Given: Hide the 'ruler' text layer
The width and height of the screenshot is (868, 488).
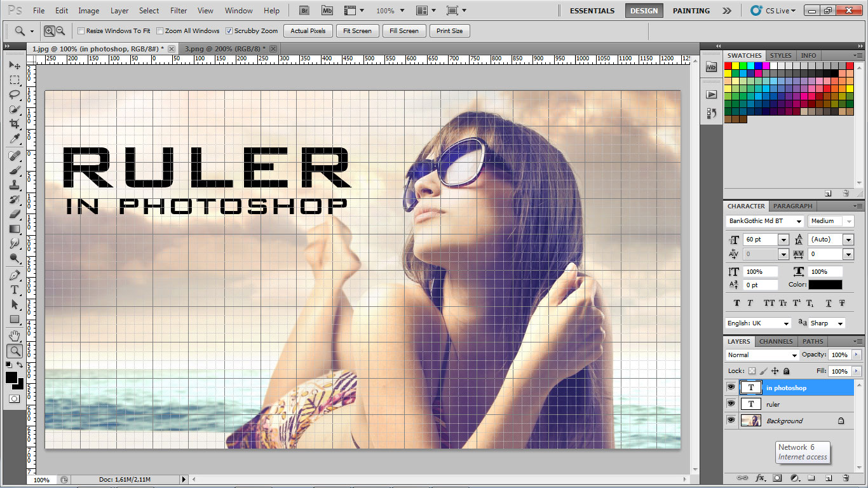Looking at the screenshot, I should click(x=731, y=404).
